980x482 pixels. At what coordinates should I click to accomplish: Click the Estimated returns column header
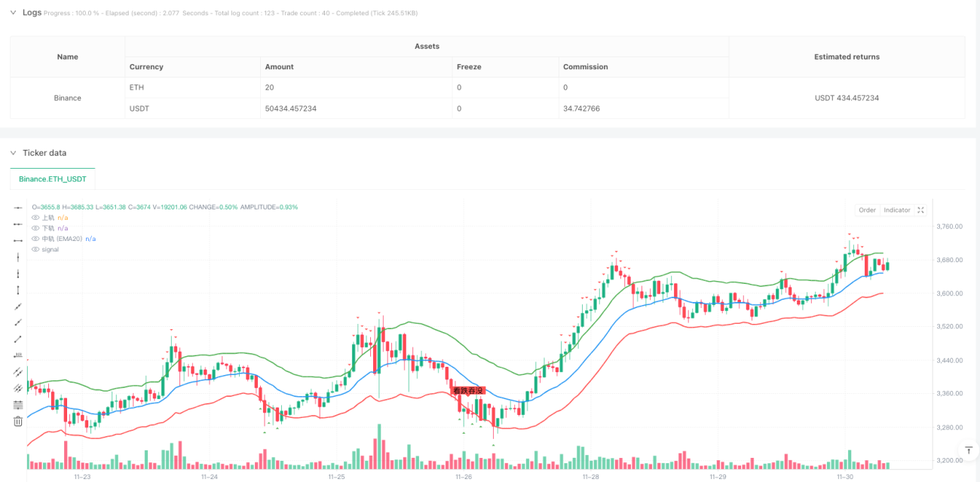pyautogui.click(x=847, y=56)
